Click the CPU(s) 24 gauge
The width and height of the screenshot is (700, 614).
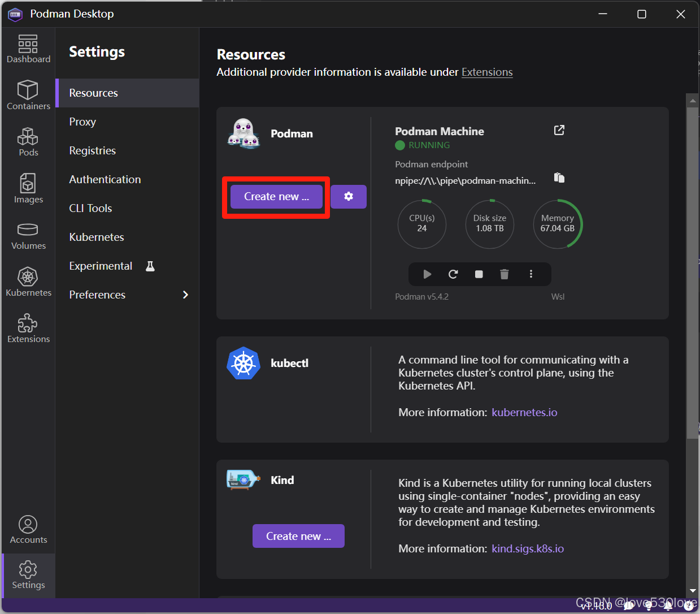(422, 224)
